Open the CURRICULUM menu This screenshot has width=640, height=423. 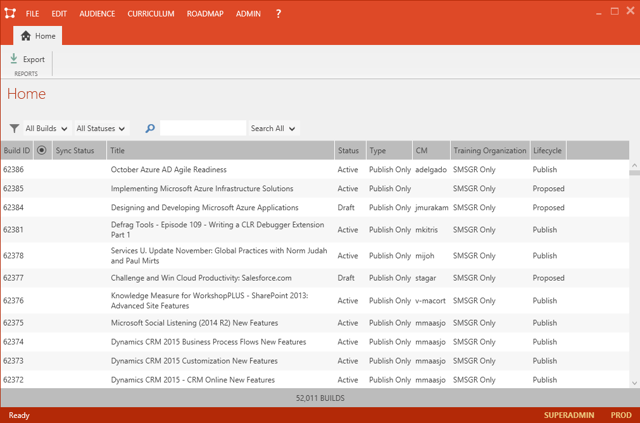(x=151, y=14)
